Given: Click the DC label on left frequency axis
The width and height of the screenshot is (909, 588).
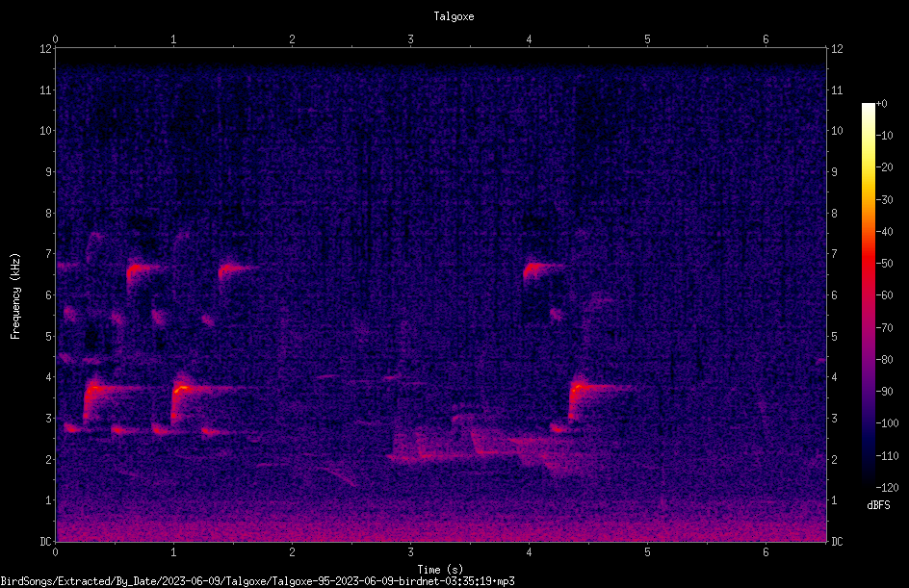Looking at the screenshot, I should click(45, 542).
